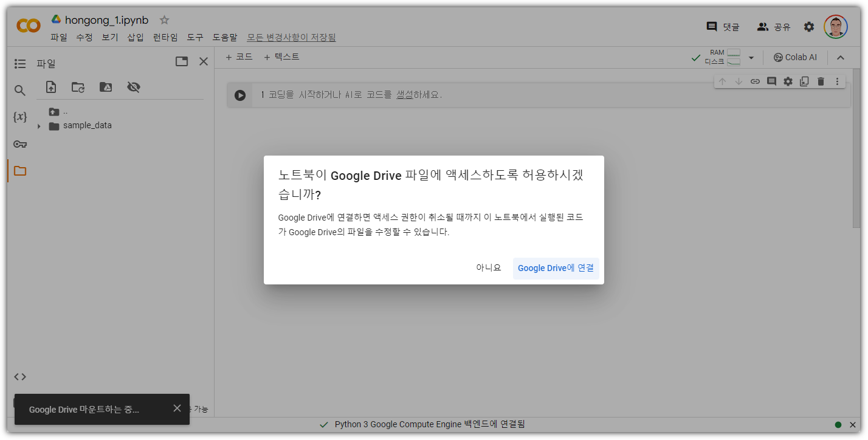Click the Colab logo icon
The height and width of the screenshot is (440, 868).
[x=29, y=26]
